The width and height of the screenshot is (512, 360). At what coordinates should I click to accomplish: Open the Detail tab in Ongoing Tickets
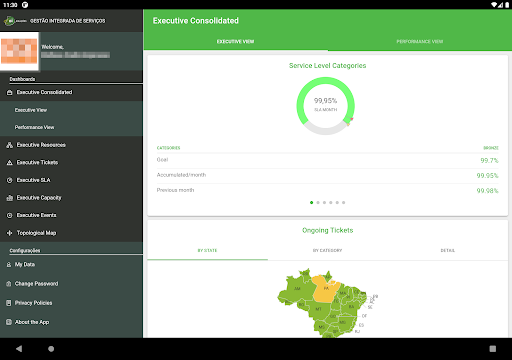[x=448, y=250]
